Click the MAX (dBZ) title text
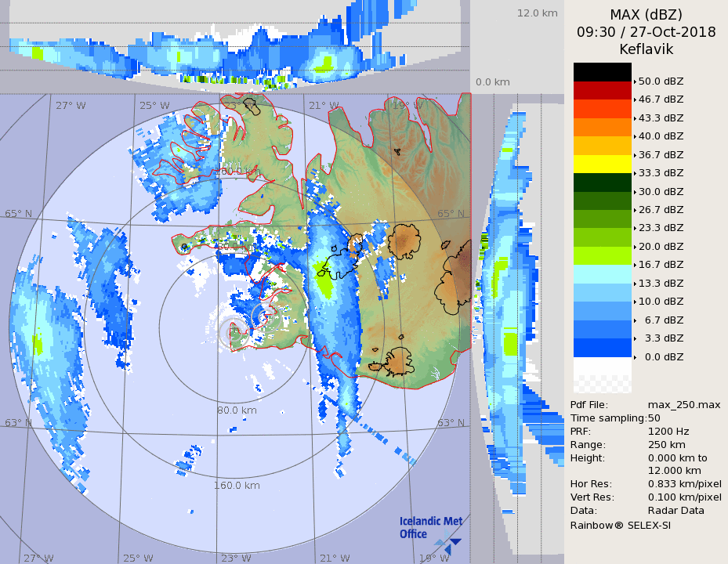This screenshot has width=728, height=564. click(647, 15)
